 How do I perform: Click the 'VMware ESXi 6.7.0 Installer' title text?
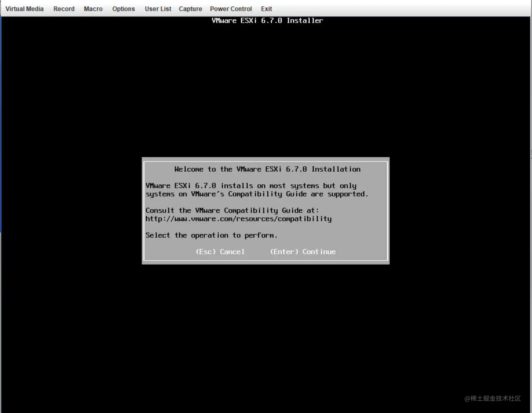coord(267,20)
